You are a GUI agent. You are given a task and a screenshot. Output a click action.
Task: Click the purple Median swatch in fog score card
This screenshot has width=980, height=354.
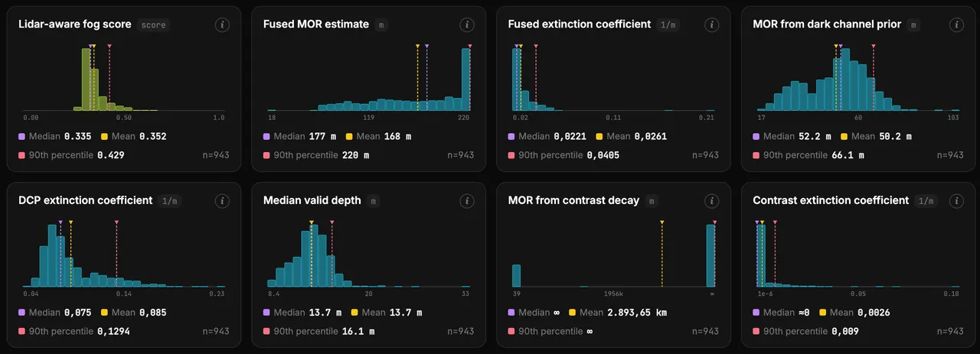(x=21, y=137)
